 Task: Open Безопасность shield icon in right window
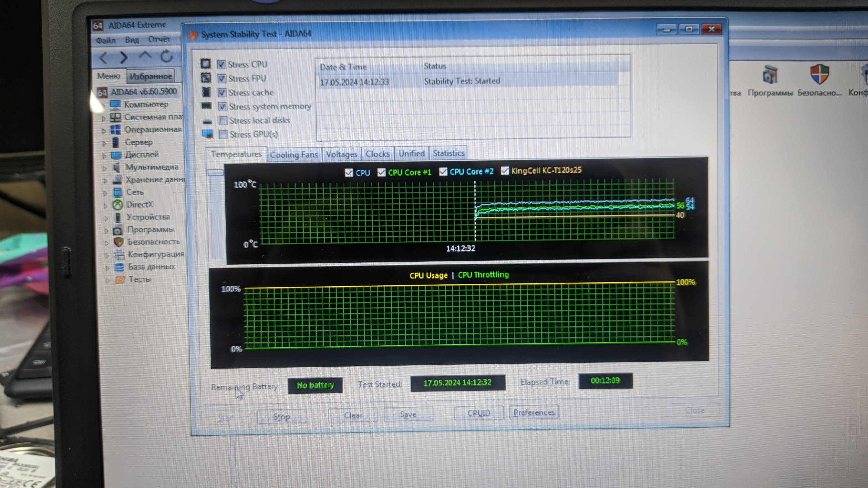click(820, 74)
